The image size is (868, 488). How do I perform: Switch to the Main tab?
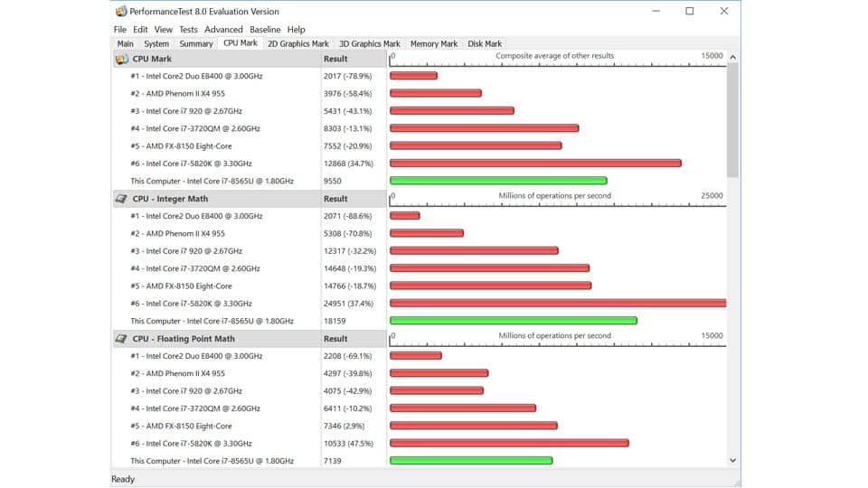tap(125, 43)
